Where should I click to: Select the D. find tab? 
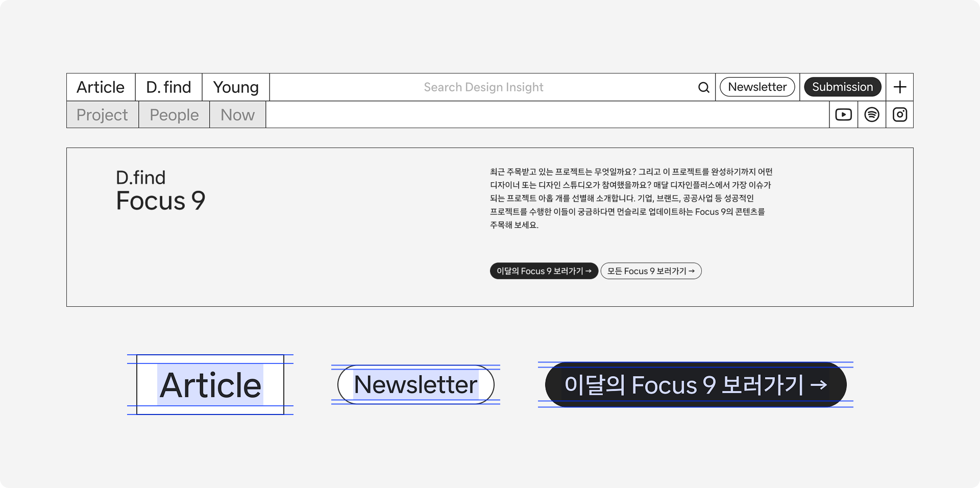169,87
